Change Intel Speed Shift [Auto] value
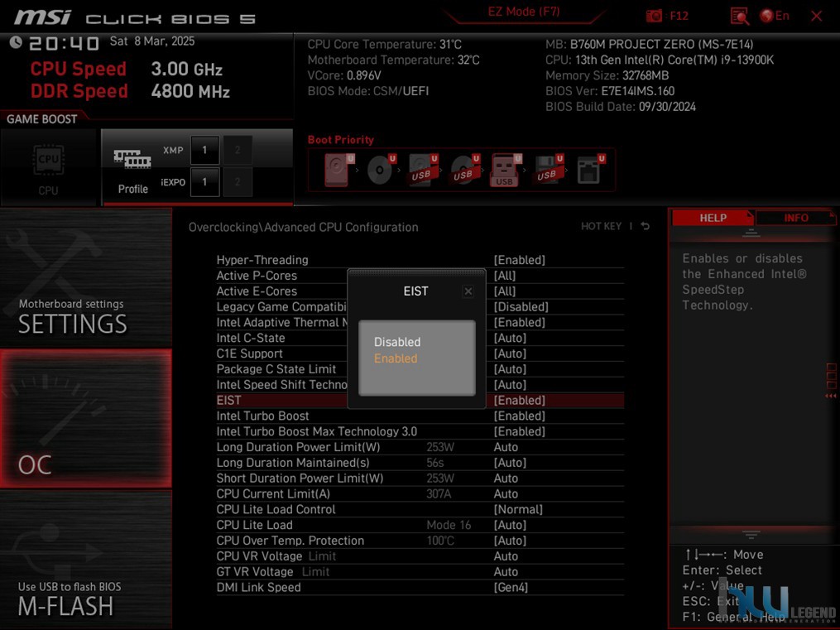This screenshot has width=840, height=630. pos(510,384)
